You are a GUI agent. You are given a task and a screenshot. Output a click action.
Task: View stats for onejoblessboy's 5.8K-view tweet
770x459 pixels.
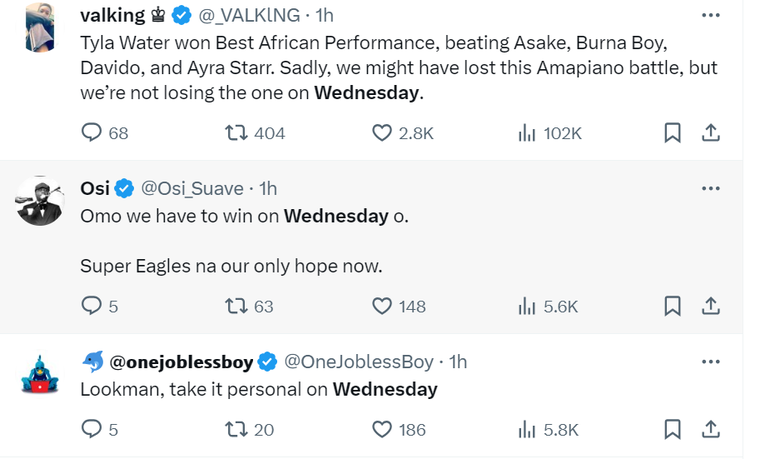click(527, 429)
